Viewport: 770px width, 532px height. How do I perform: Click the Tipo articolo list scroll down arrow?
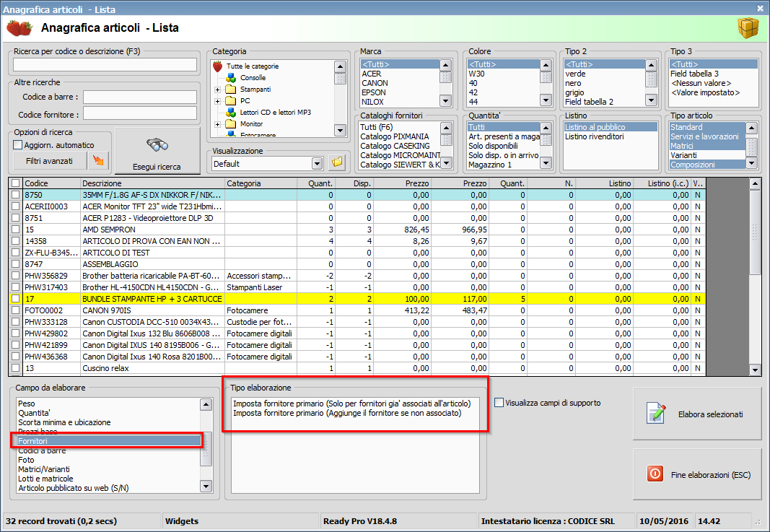751,162
